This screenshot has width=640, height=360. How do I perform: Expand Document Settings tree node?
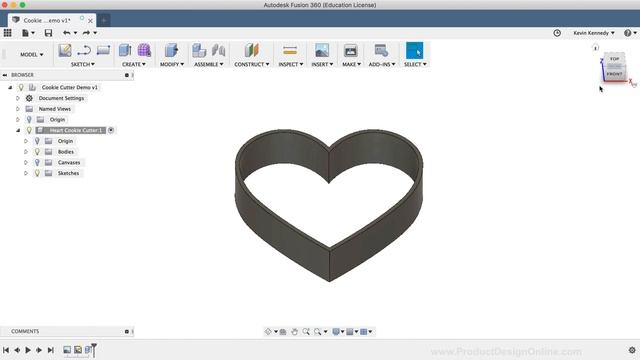click(x=18, y=98)
